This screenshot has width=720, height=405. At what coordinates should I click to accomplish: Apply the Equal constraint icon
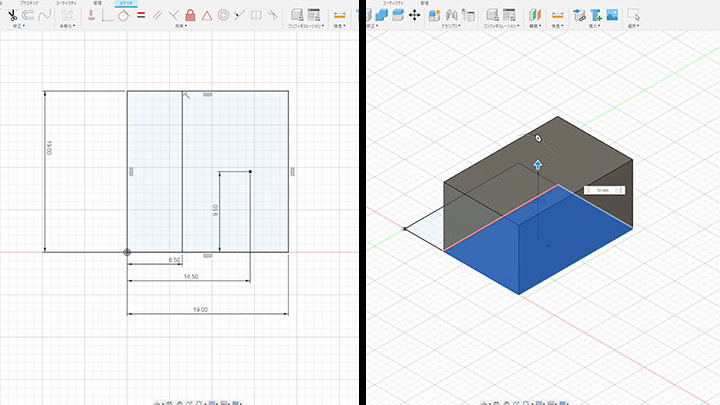pos(141,15)
